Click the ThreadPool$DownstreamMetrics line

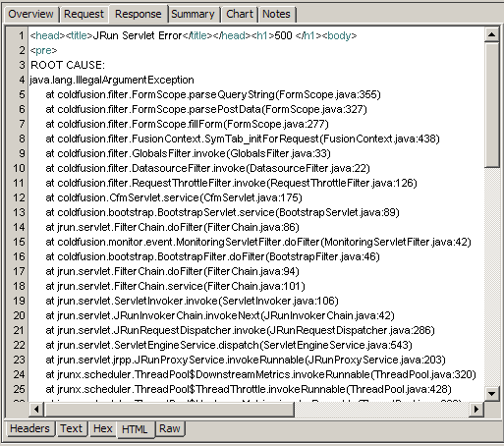click(x=260, y=374)
